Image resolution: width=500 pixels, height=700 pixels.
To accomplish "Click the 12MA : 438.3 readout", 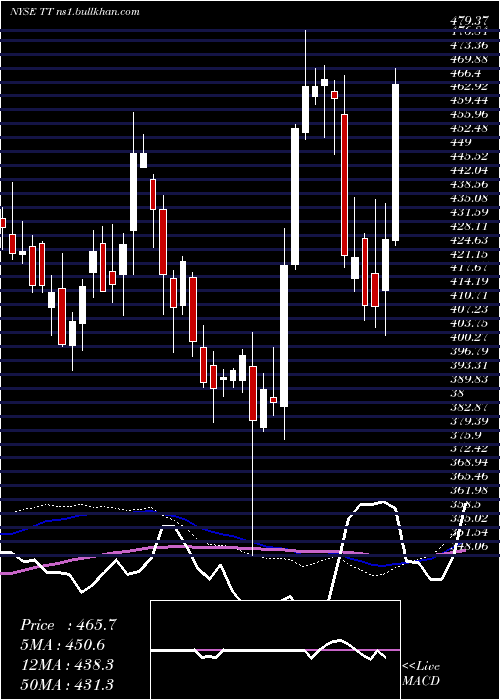I will pyautogui.click(x=67, y=665).
